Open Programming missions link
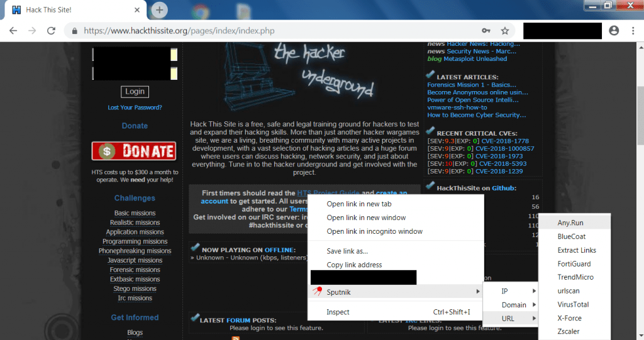The height and width of the screenshot is (340, 644). pyautogui.click(x=135, y=241)
